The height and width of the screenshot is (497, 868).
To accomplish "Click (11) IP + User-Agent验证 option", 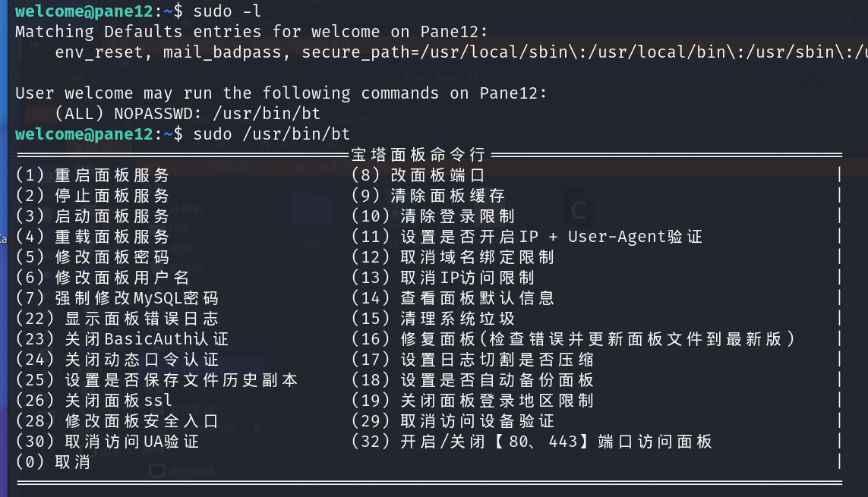I will click(x=526, y=237).
